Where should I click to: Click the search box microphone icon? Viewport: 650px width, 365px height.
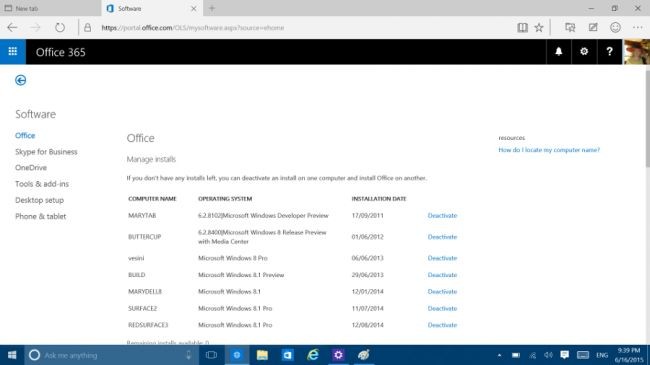[x=189, y=355]
